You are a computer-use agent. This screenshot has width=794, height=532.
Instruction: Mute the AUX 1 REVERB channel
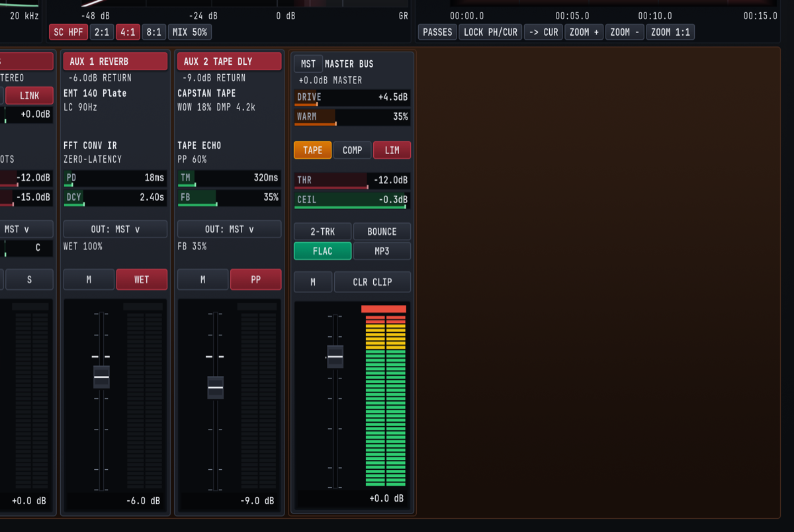pyautogui.click(x=89, y=279)
